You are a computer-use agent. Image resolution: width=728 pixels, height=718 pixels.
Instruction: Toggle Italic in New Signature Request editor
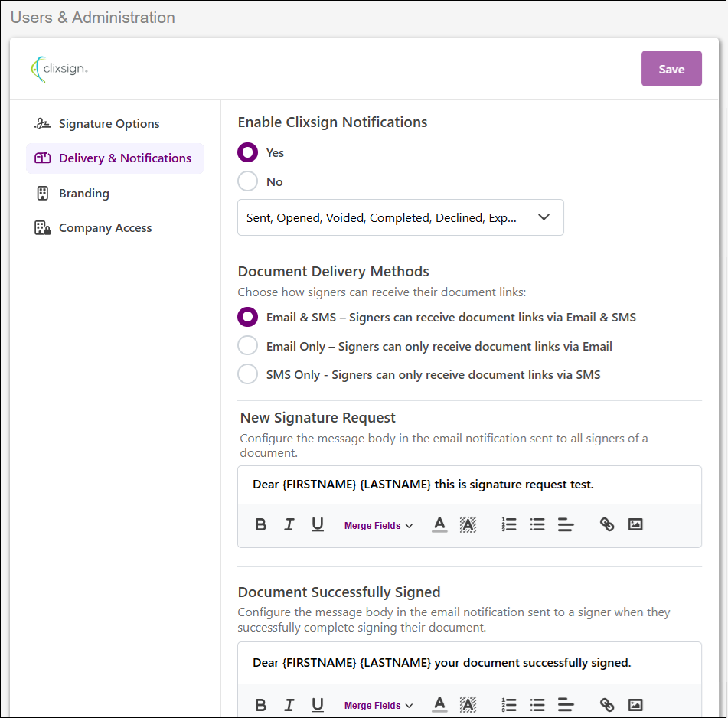point(289,524)
